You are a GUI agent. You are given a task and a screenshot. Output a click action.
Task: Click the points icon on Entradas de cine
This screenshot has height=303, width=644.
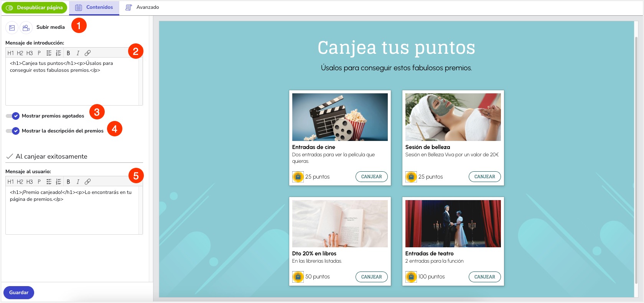pyautogui.click(x=298, y=177)
